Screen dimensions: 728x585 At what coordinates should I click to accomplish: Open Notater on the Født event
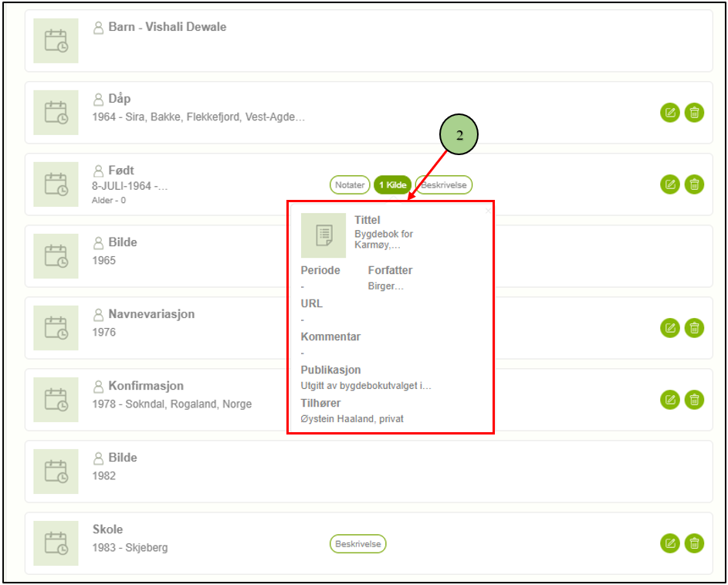coord(350,185)
